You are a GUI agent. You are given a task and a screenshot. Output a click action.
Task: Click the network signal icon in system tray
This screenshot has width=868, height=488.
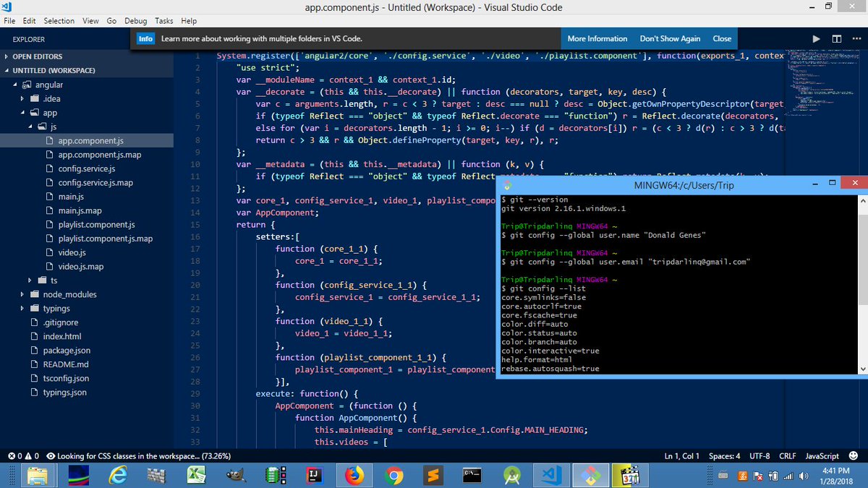pyautogui.click(x=788, y=476)
